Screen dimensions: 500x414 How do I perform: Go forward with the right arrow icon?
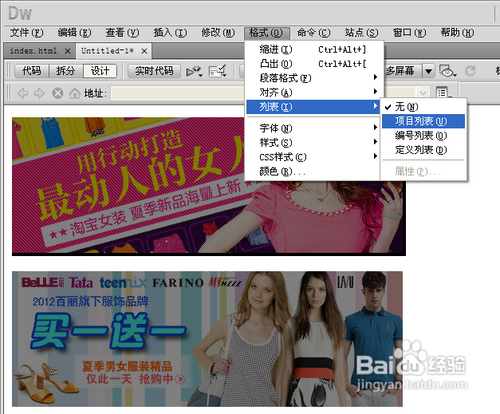coord(39,93)
